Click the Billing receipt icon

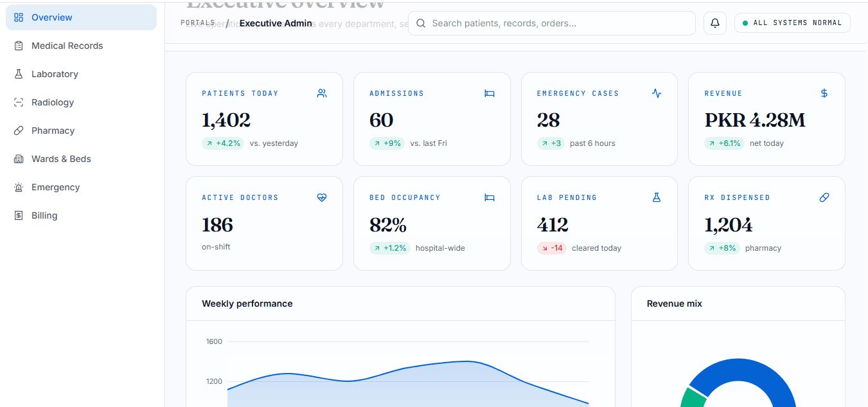pos(19,215)
